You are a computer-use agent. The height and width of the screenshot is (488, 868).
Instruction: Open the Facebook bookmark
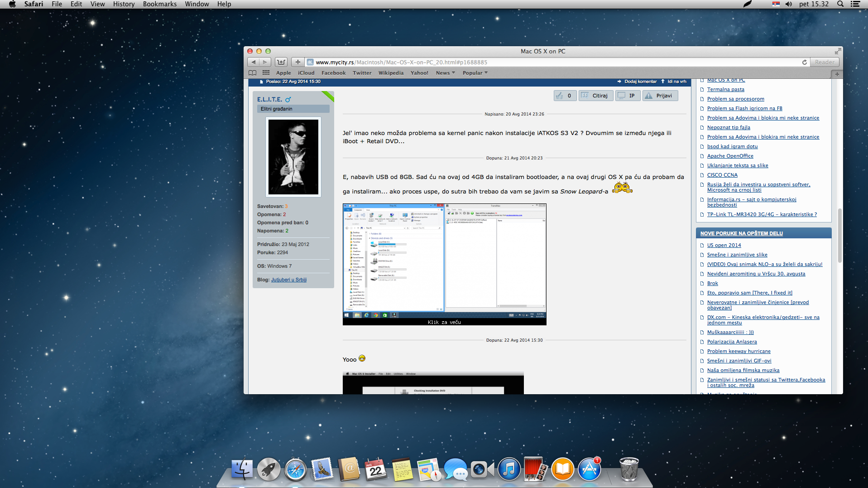(333, 73)
